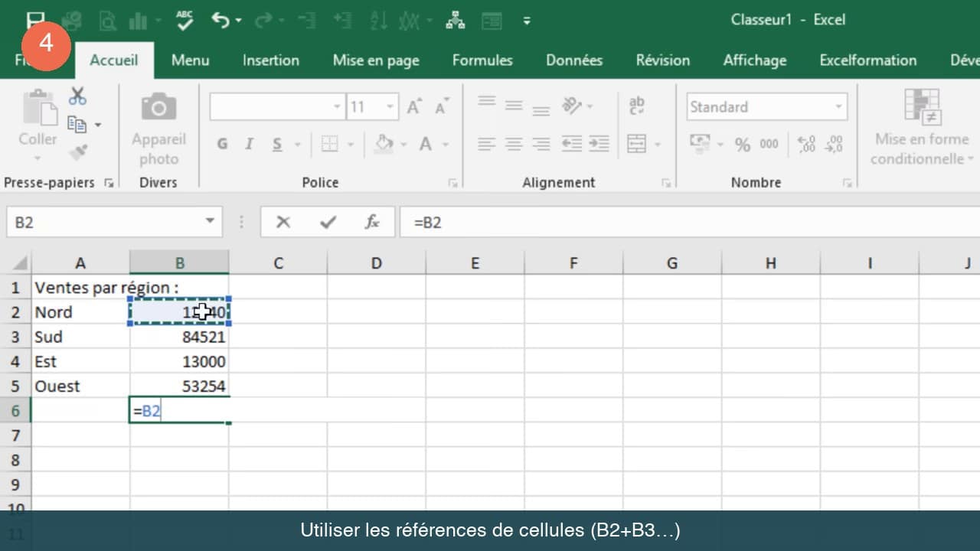
Task: Cancel formula entry with X icon
Action: pyautogui.click(x=283, y=222)
